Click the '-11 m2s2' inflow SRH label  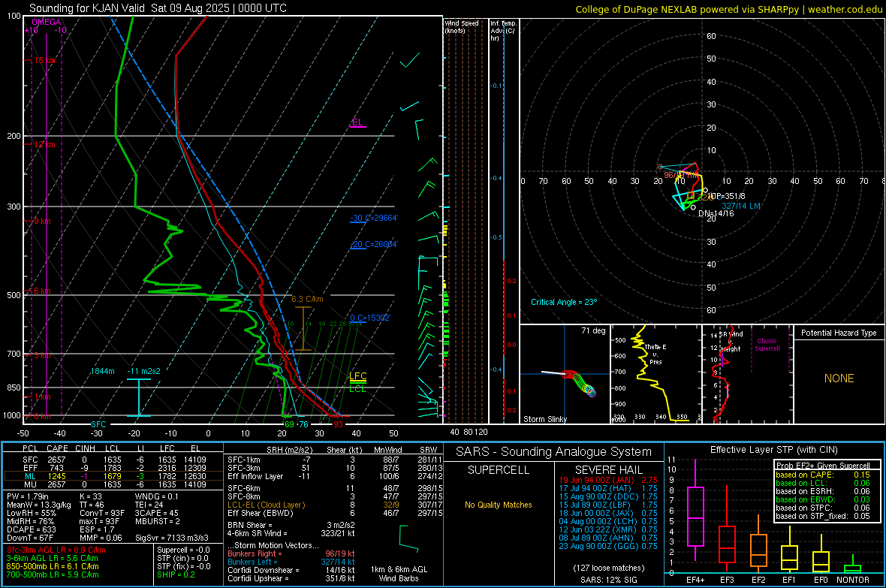click(x=143, y=372)
